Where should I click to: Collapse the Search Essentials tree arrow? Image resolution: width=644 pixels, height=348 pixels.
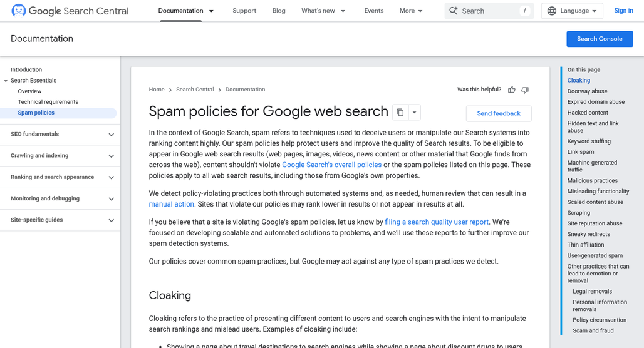coord(6,81)
